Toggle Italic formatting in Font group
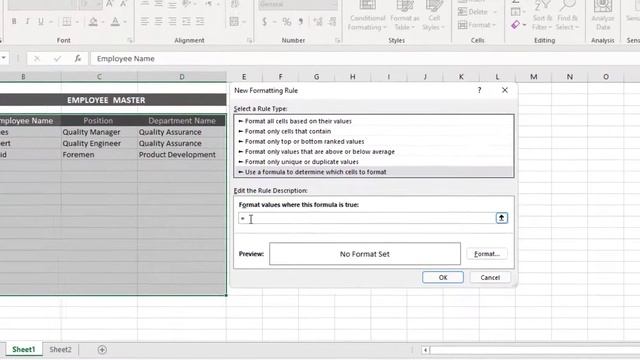 click(27, 21)
